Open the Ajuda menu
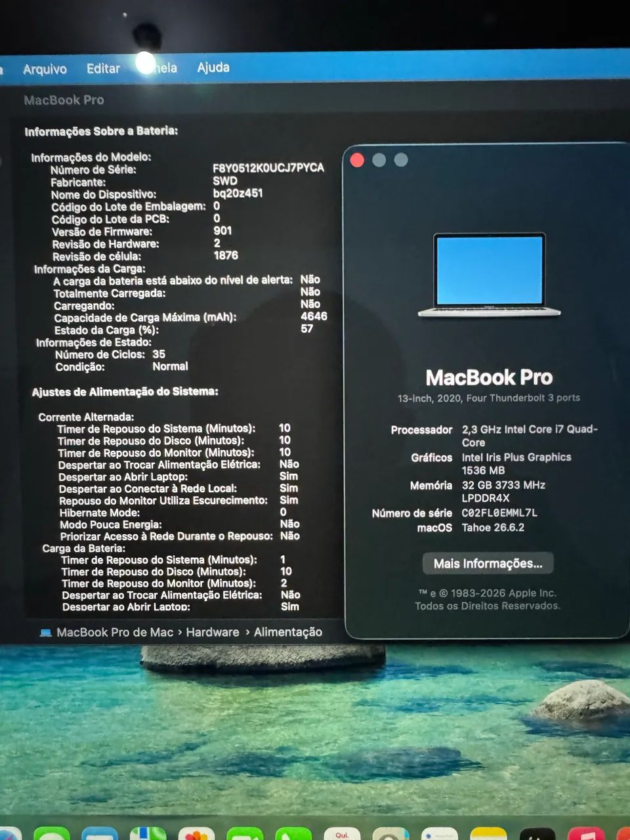630x840 pixels. coord(213,67)
